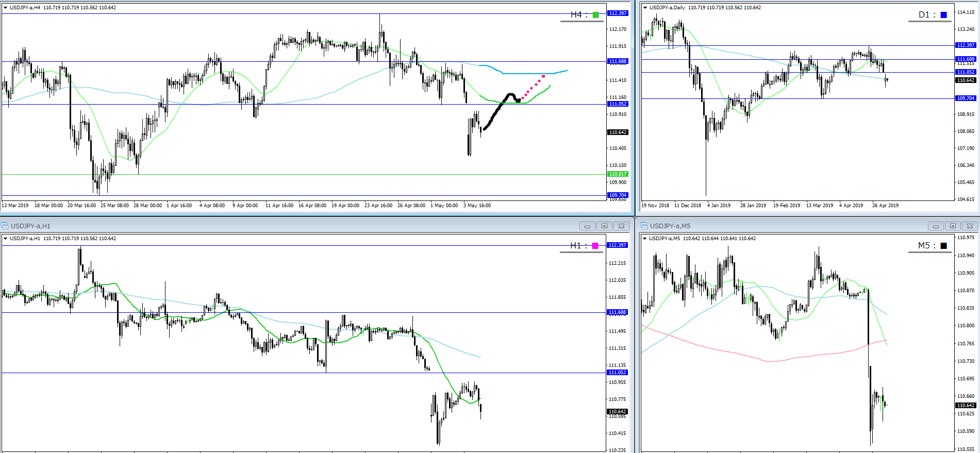
Task: Select the pink dotted trend line on H4 chart
Action: (533, 87)
